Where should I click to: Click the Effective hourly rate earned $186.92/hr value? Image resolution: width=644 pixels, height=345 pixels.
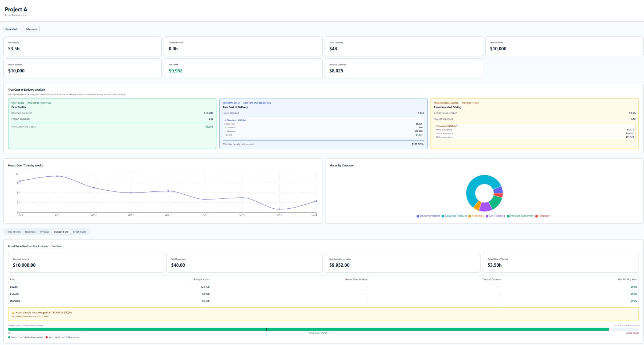click(x=418, y=144)
